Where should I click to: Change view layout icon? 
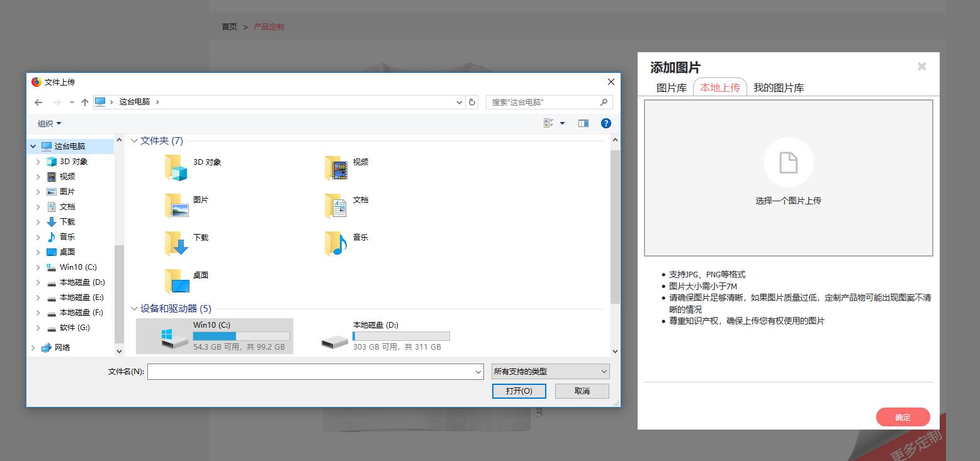pos(549,123)
